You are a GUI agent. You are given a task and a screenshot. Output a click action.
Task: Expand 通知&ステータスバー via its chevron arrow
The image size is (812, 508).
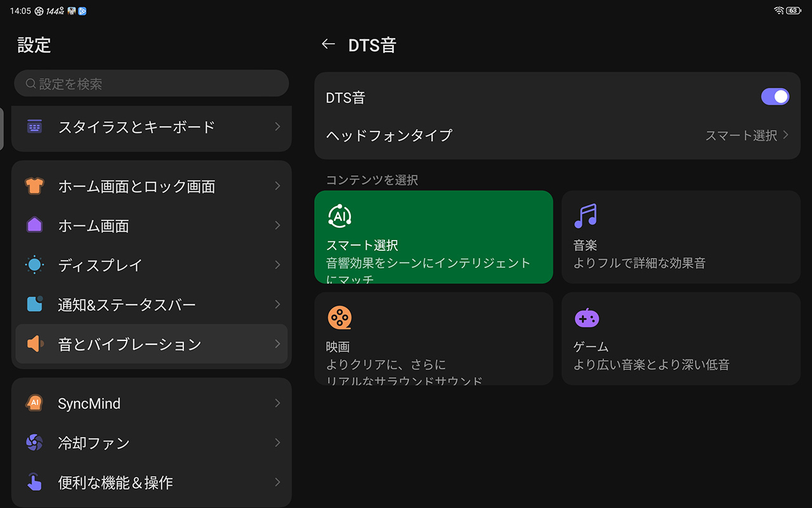click(x=277, y=305)
